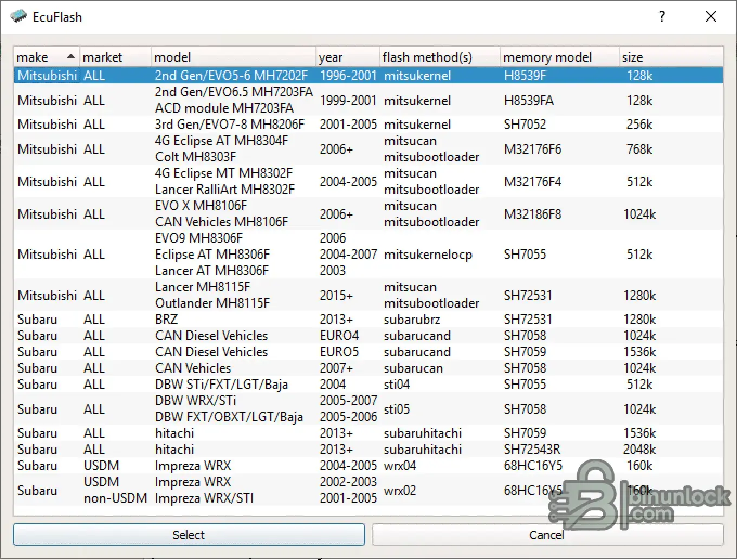The width and height of the screenshot is (737, 560).
Task: Pick the 4G Eclipse AT MH8304F model
Action: click(x=222, y=140)
